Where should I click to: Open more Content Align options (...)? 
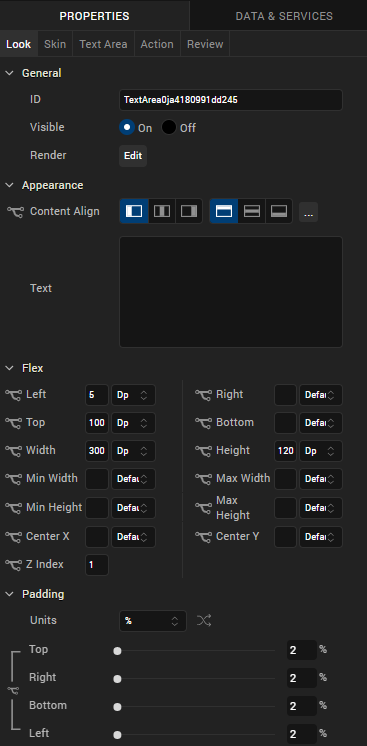coord(308,212)
